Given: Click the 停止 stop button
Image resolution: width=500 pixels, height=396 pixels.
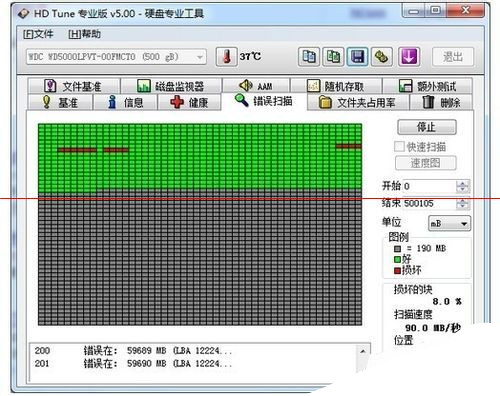Looking at the screenshot, I should point(427,127).
